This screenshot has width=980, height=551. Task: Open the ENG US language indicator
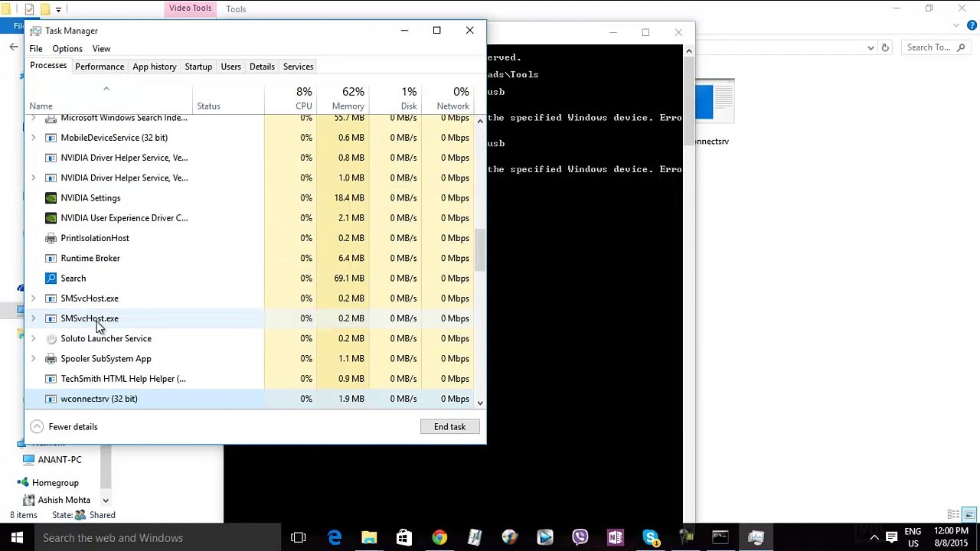[x=913, y=538]
